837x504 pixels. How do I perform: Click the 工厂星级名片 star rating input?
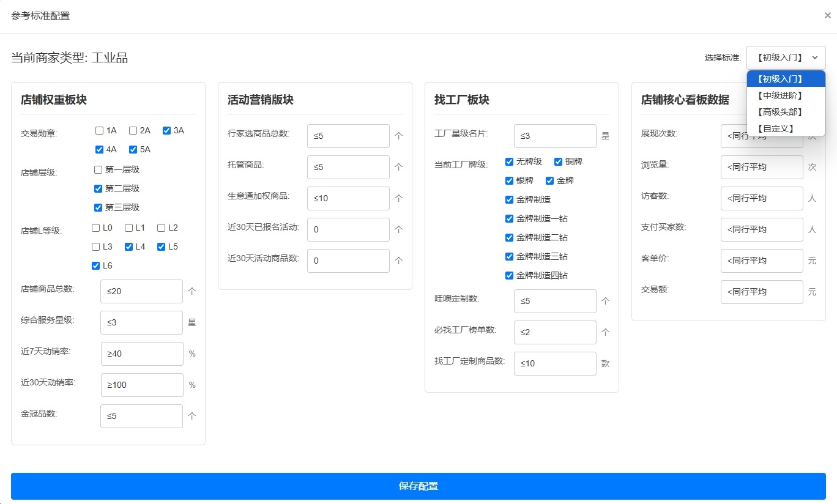tap(555, 136)
